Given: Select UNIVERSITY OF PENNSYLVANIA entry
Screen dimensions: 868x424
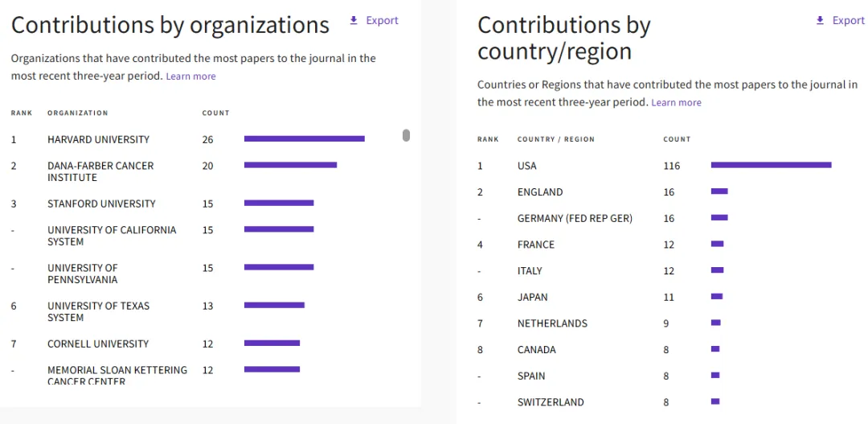Looking at the screenshot, I should [83, 274].
